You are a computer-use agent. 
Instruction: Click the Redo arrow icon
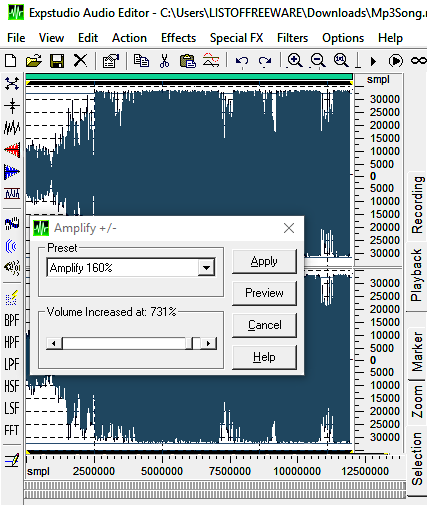point(265,61)
